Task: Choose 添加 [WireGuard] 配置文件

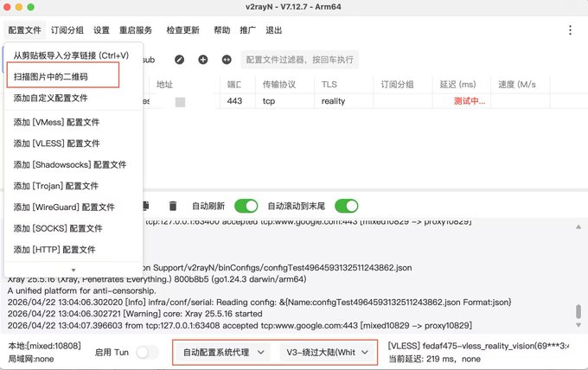Action: (x=73, y=207)
